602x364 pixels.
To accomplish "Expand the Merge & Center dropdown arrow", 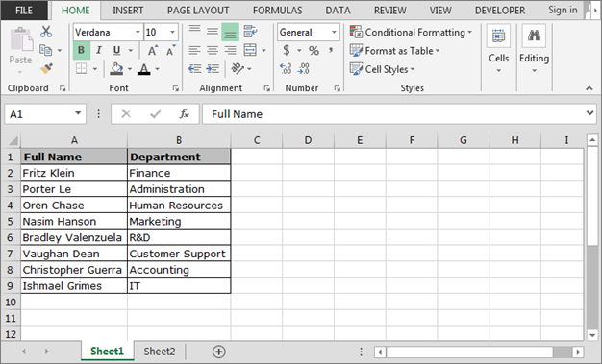I will click(x=263, y=50).
